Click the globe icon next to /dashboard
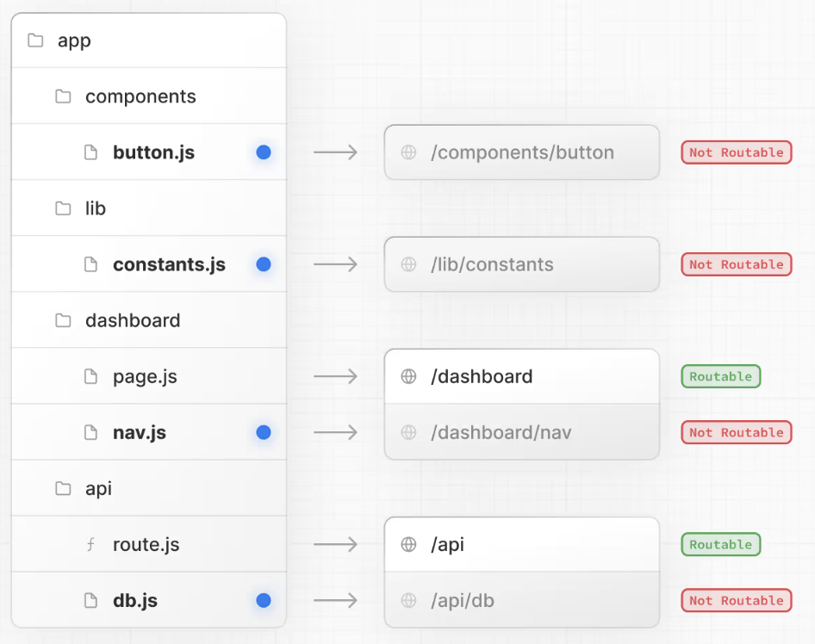Image resolution: width=815 pixels, height=644 pixels. coord(409,376)
